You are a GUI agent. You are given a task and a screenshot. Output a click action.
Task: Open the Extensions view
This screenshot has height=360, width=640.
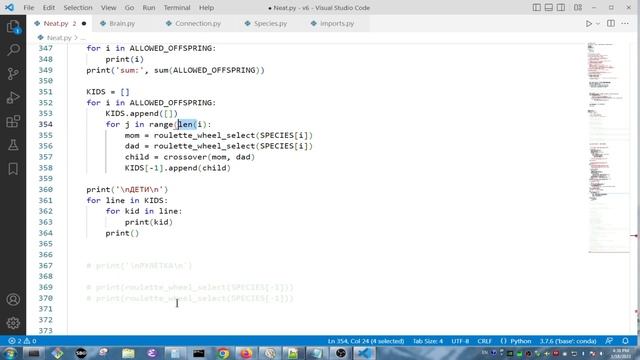[13, 121]
